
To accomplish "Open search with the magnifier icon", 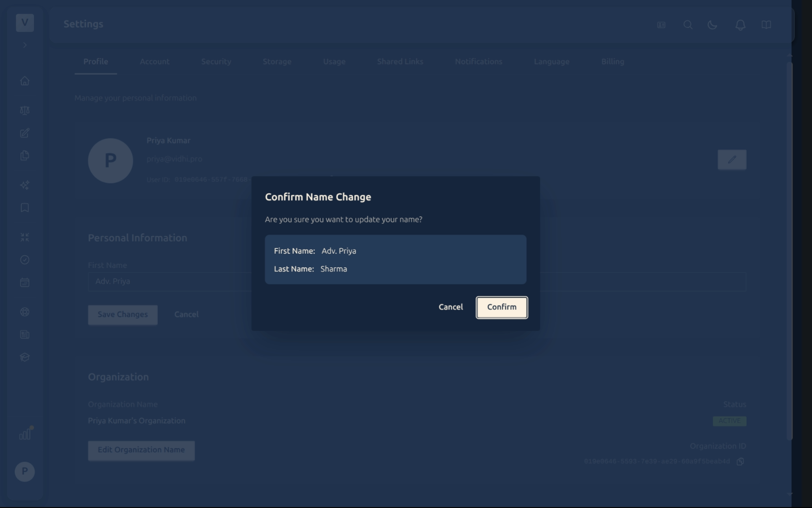I will [x=688, y=24].
